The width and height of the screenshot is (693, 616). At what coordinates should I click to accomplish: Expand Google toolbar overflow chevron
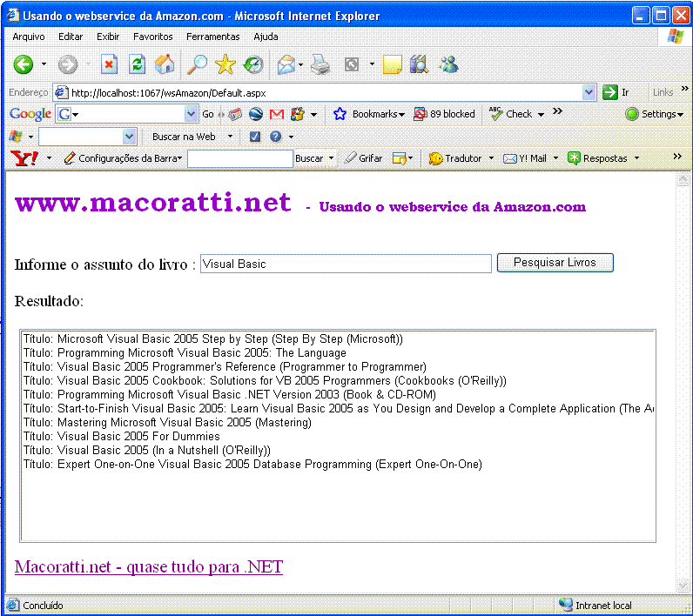(558, 111)
